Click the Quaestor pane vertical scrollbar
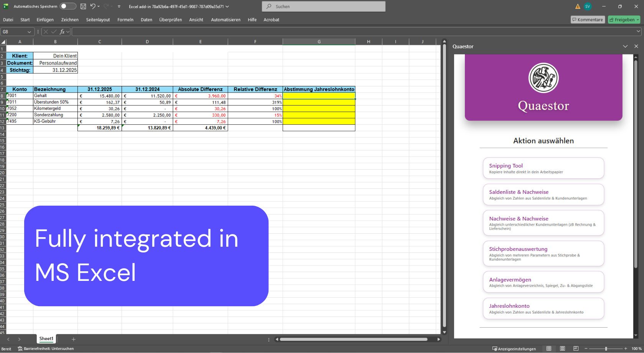This screenshot has height=353, width=644. [636, 164]
